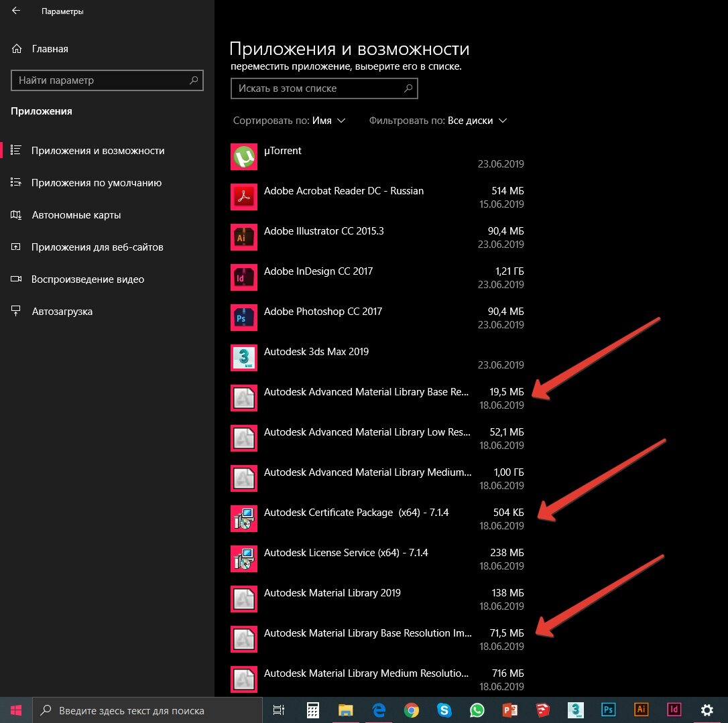Select Adobe Acrobat Reader DC - Russian text
Image resolution: width=728 pixels, height=723 pixels.
[344, 191]
